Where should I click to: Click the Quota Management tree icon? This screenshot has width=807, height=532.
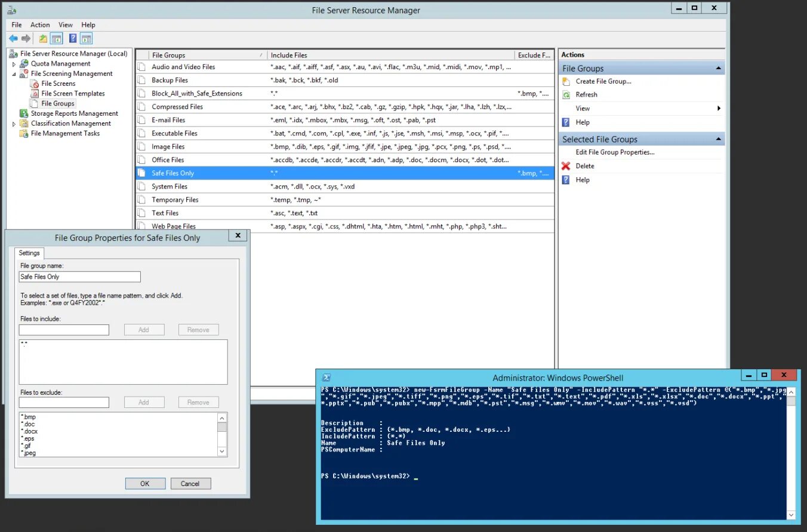click(24, 64)
